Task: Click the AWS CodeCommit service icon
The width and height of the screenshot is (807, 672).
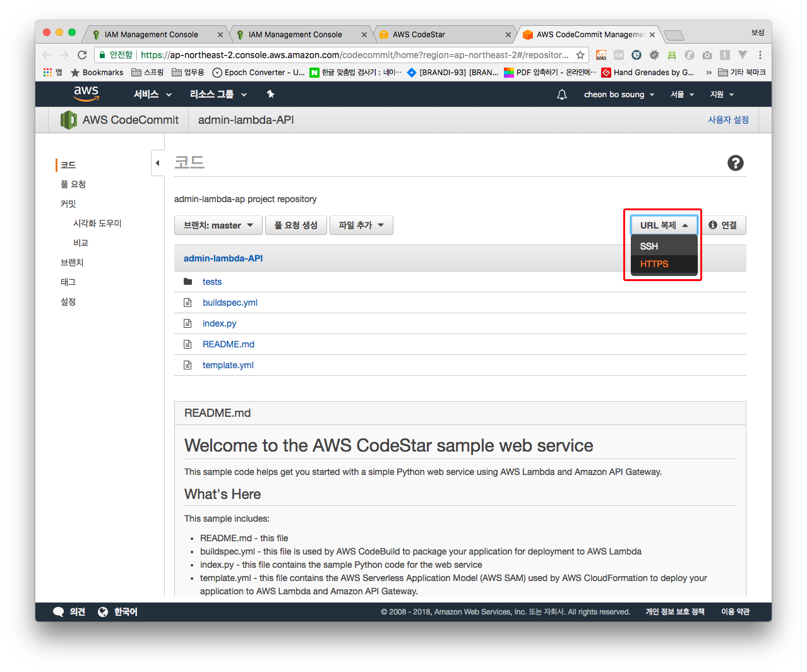Action: [68, 120]
